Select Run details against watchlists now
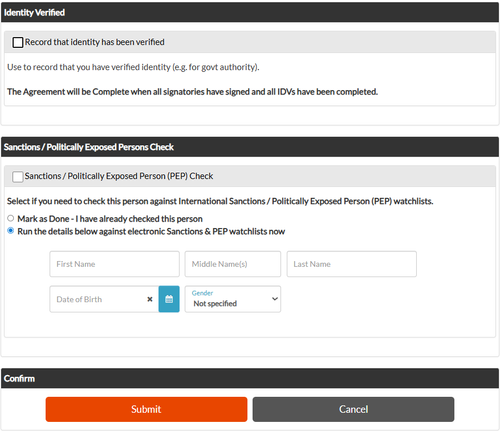 11,231
